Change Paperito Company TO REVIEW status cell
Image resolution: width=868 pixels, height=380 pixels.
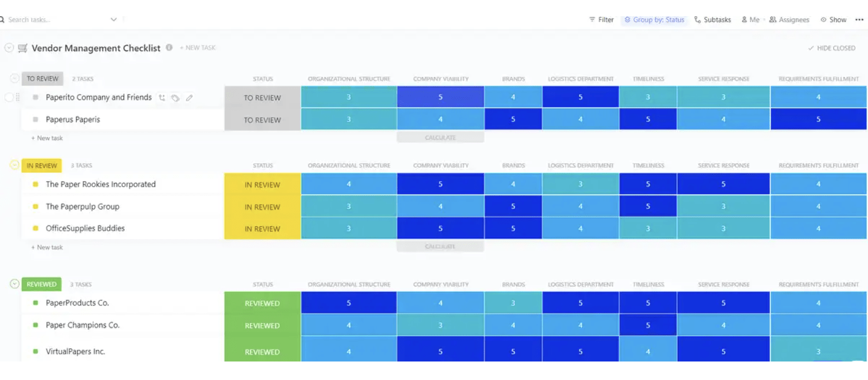pos(262,97)
